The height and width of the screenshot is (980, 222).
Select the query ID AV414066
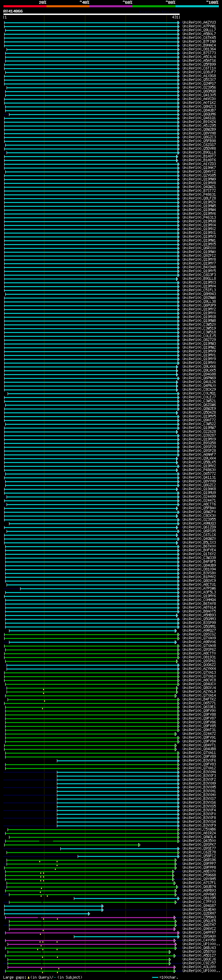(13, 11)
